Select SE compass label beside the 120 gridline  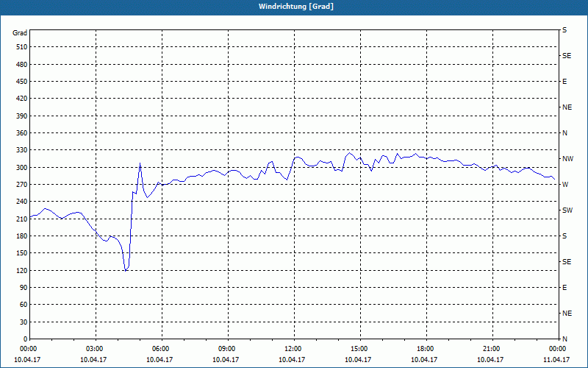pos(567,262)
